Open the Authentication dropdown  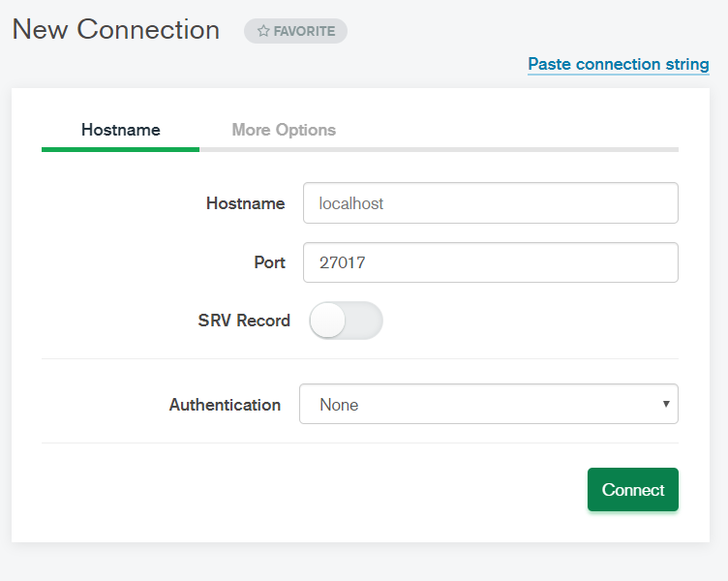pyautogui.click(x=489, y=404)
